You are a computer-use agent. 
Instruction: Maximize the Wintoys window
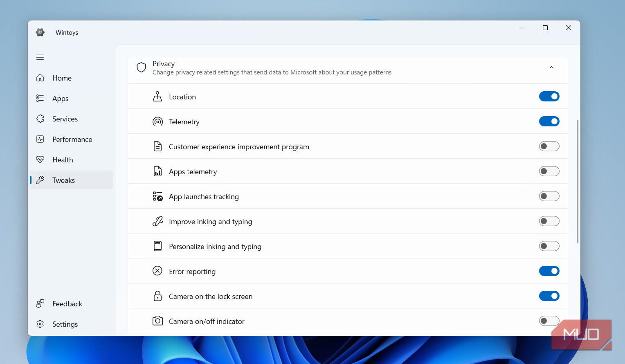click(545, 28)
